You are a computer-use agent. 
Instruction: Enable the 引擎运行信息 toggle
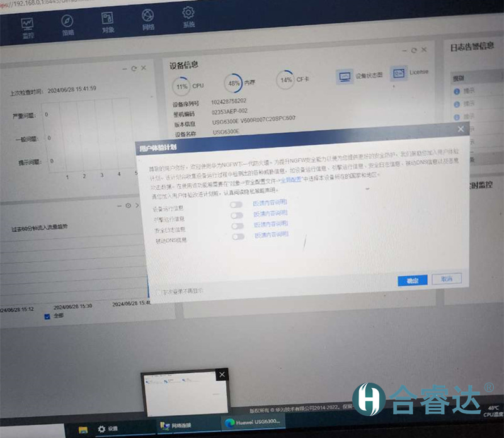(x=236, y=215)
